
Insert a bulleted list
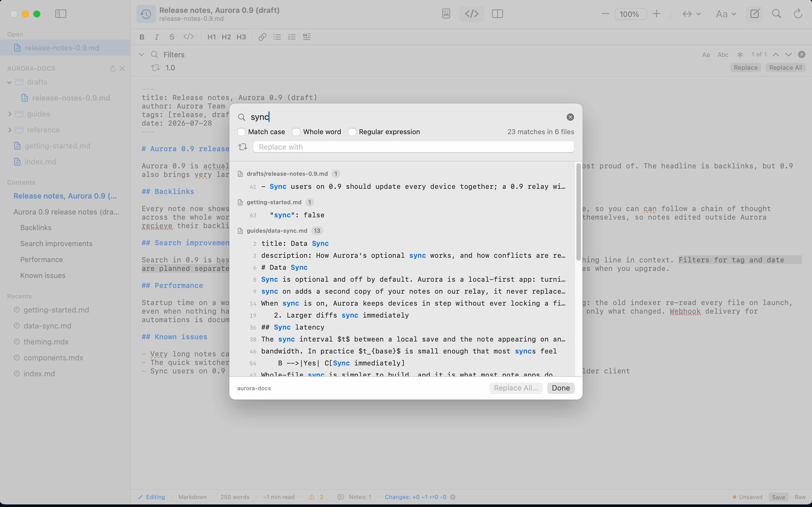pyautogui.click(x=277, y=37)
